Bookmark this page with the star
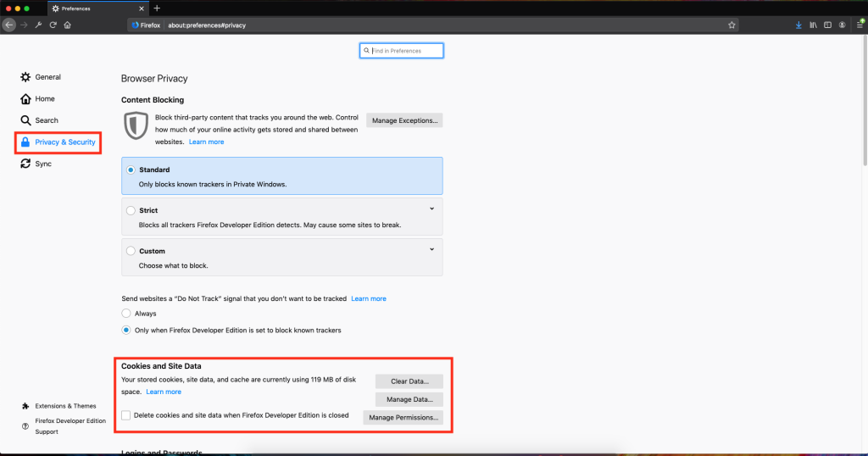This screenshot has height=456, width=868. pyautogui.click(x=732, y=25)
